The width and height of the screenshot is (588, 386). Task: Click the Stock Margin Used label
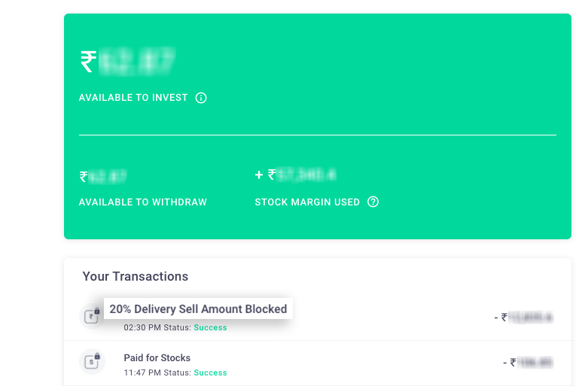click(x=307, y=202)
